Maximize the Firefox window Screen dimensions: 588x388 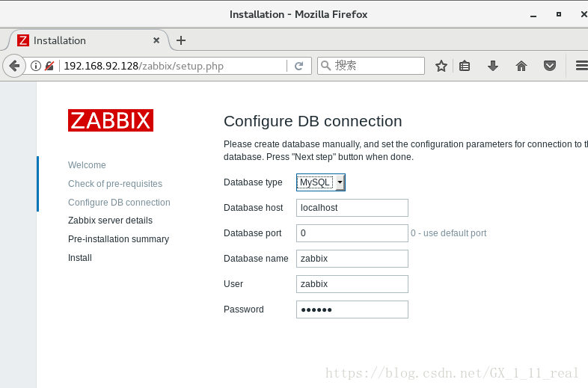tap(559, 14)
